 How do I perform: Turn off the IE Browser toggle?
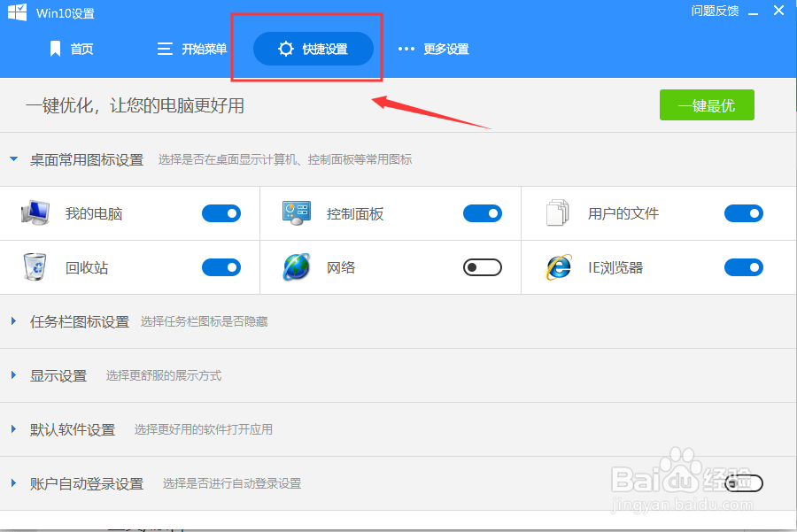coord(743,266)
